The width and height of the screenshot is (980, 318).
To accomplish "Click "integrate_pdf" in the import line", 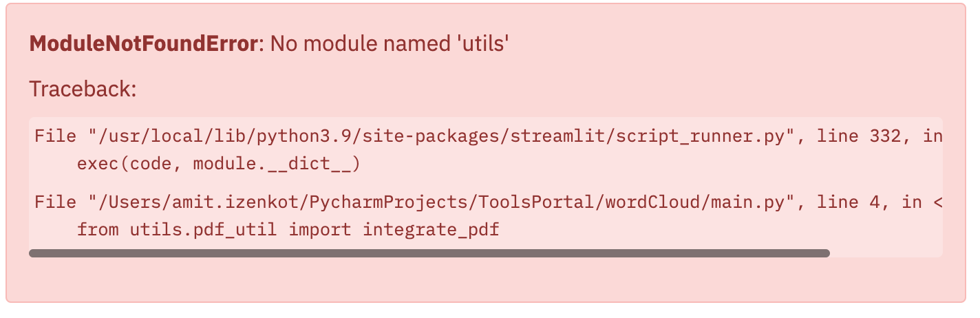I will [x=431, y=229].
